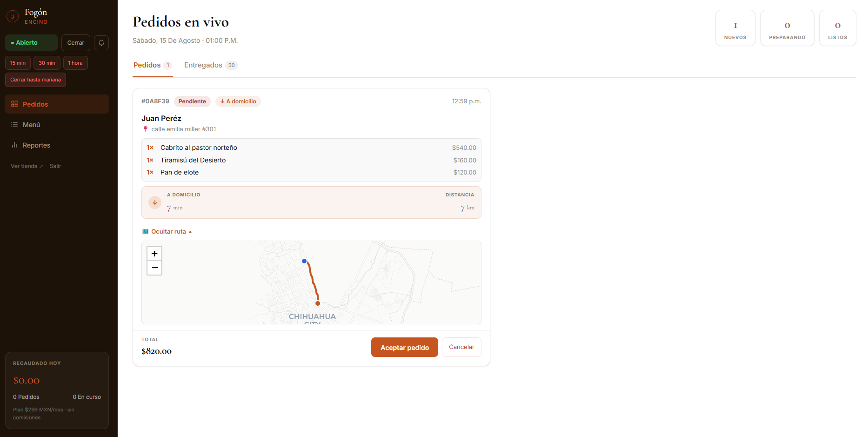Open Ver tienda link
This screenshot has width=868, height=437.
[27, 166]
